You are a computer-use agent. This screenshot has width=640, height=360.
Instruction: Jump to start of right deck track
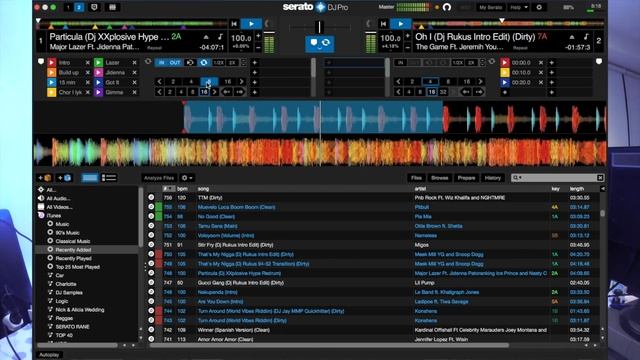click(x=383, y=24)
